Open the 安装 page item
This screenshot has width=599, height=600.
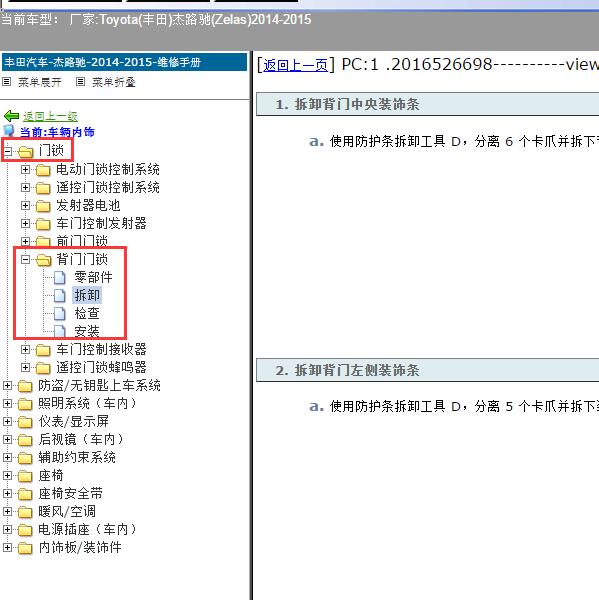(87, 331)
